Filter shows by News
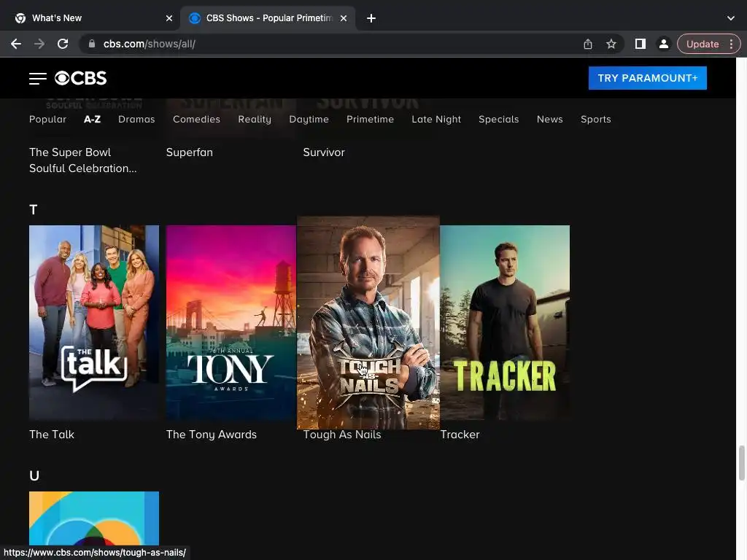 point(550,120)
